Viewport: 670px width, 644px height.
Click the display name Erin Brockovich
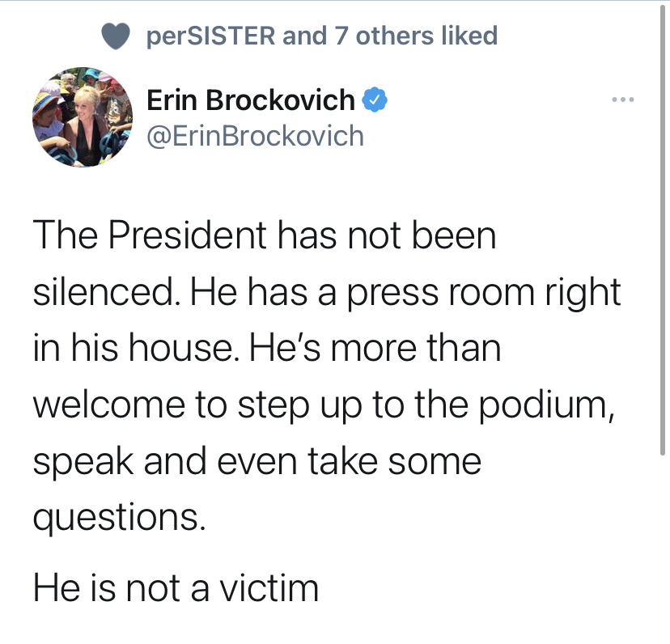coord(250,100)
